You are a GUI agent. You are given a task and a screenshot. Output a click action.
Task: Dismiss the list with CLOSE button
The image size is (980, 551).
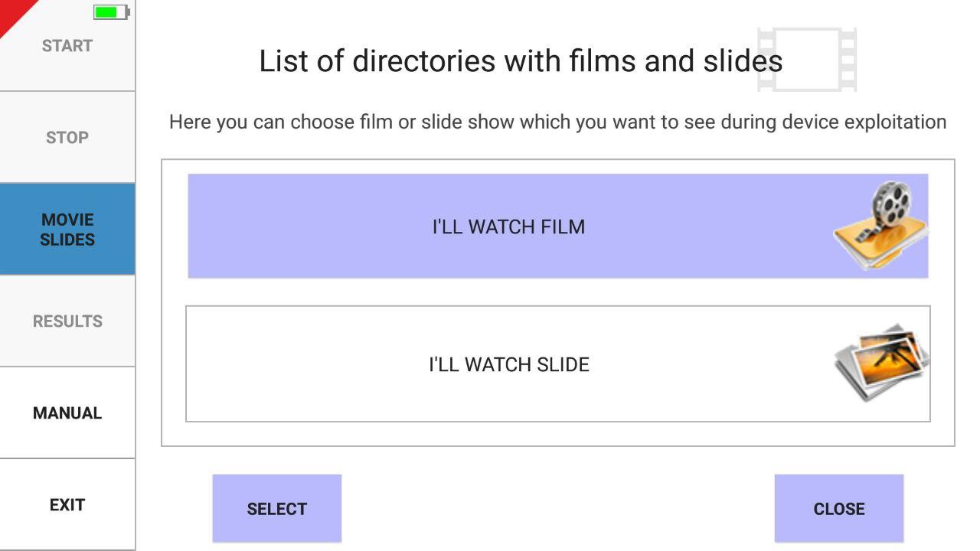(x=838, y=509)
